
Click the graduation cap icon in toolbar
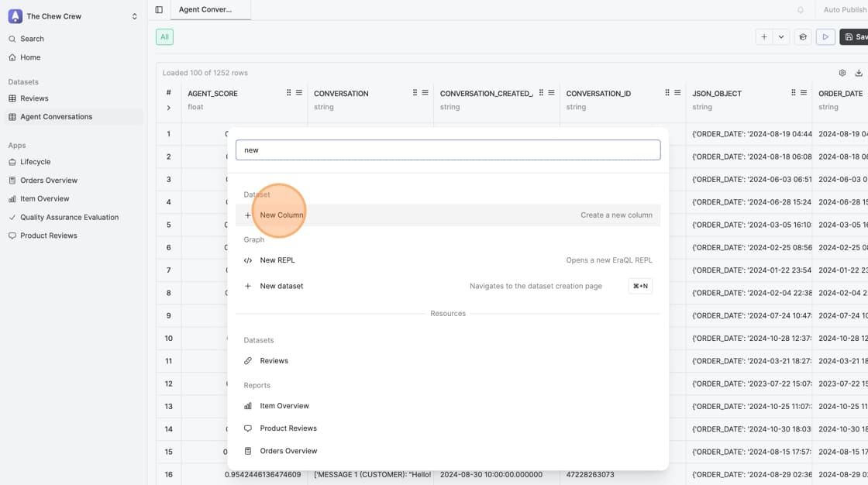pyautogui.click(x=803, y=36)
